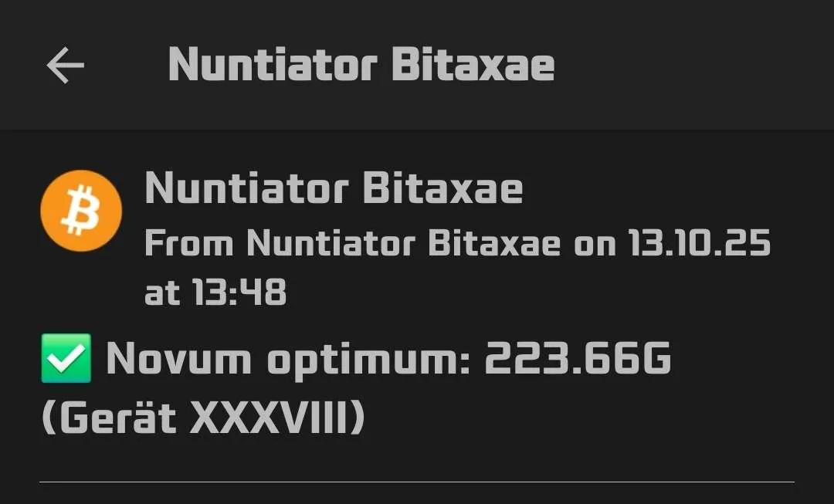This screenshot has width=834, height=504.
Task: Click the date 13.10.25
Action: click(699, 245)
